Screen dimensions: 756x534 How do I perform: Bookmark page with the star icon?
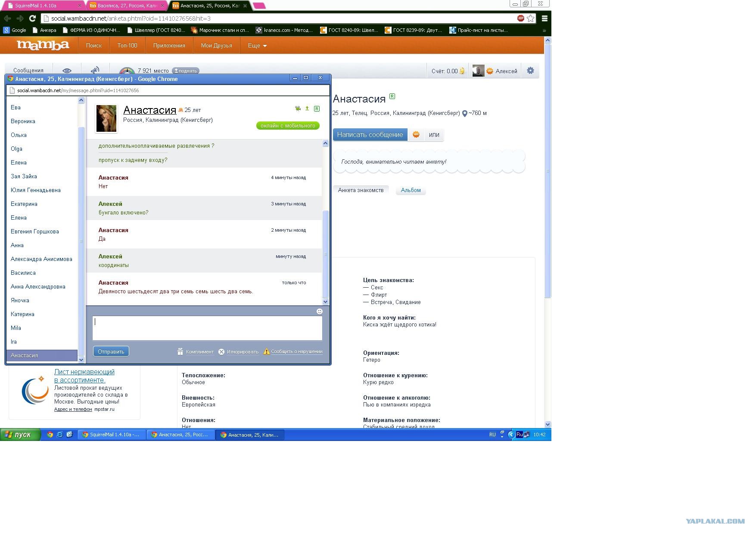coord(531,18)
